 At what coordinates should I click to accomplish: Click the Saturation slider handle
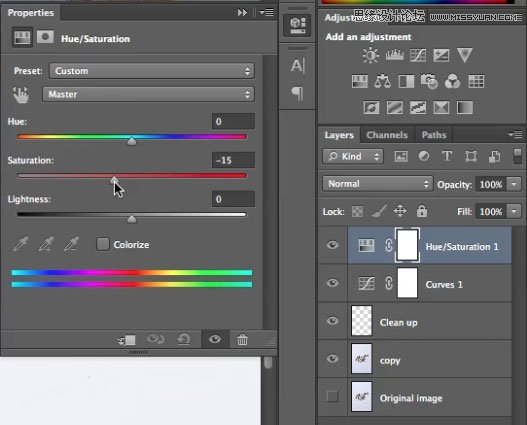pos(114,180)
